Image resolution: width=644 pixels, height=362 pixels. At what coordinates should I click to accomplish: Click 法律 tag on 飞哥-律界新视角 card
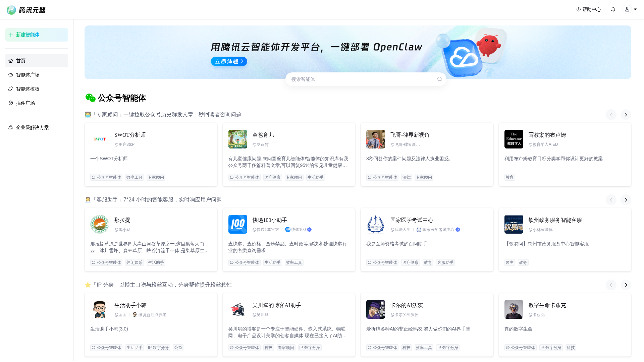407,177
